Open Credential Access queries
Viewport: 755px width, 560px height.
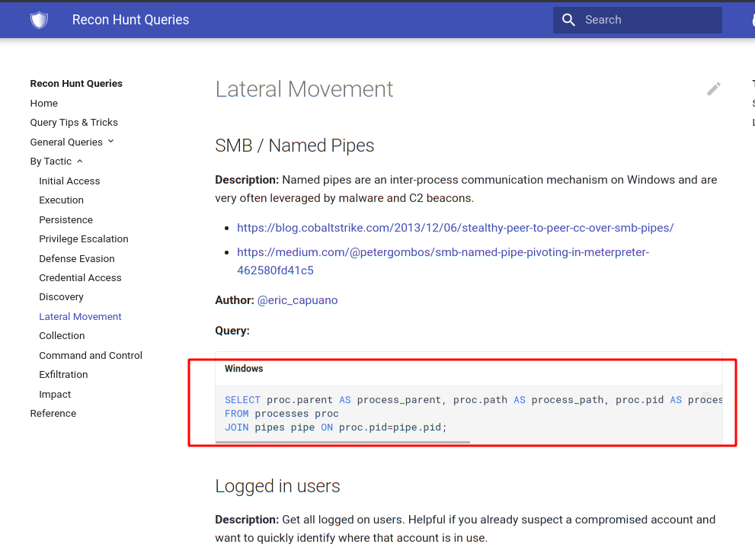[80, 278]
